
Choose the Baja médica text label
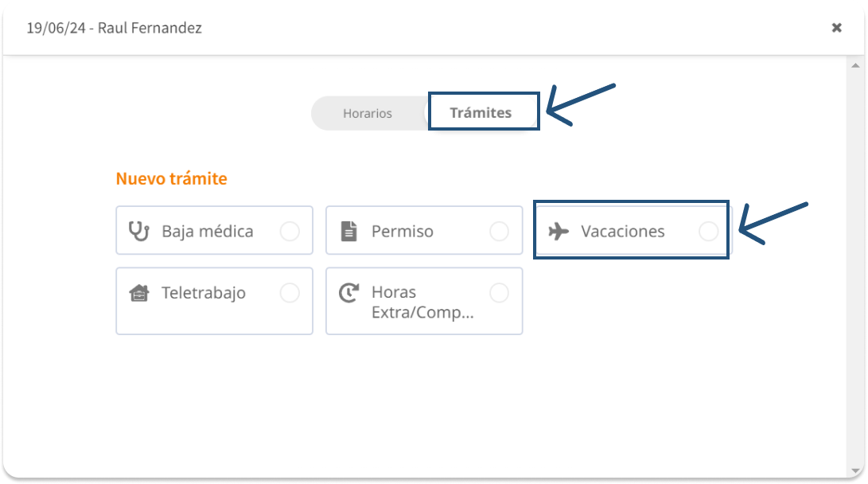click(x=208, y=232)
